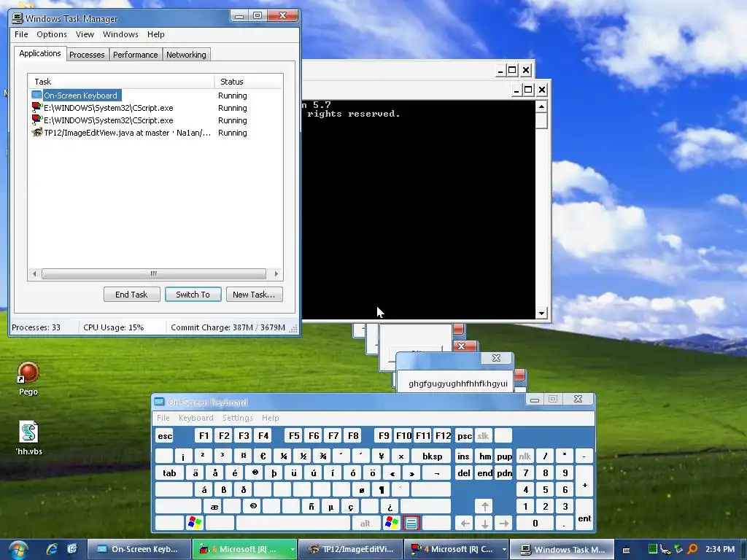Click the On-Screen Keyboard title bar icon

tap(160, 402)
